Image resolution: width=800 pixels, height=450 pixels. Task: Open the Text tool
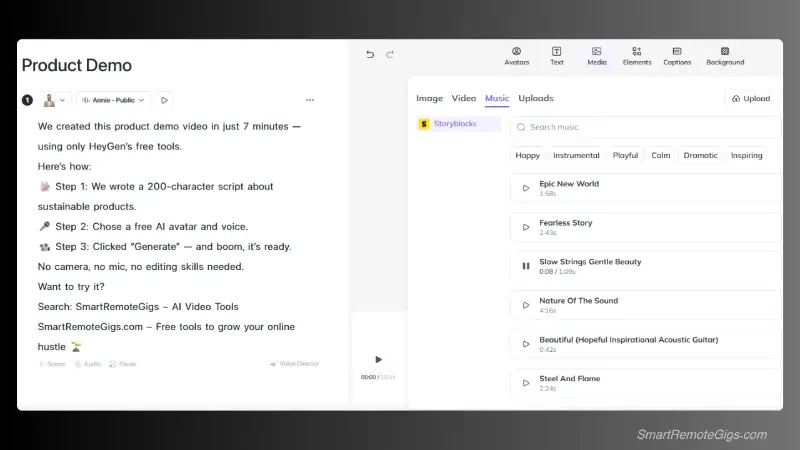point(557,56)
